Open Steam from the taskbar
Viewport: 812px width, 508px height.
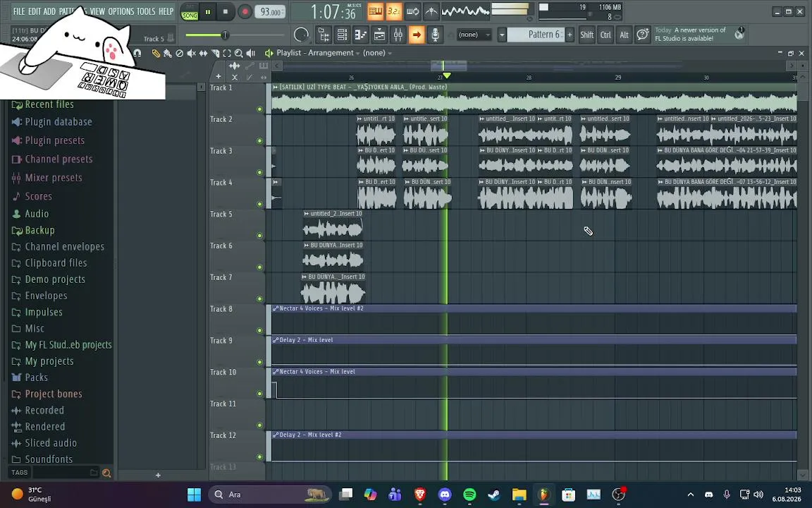[x=495, y=495]
